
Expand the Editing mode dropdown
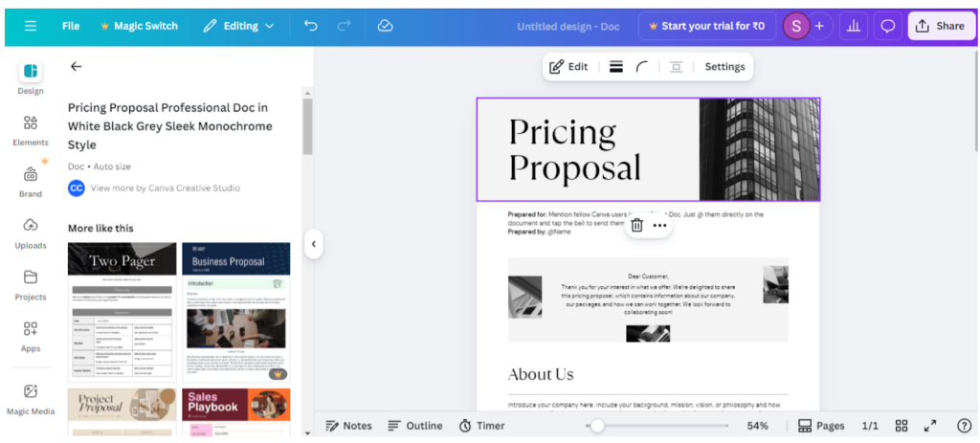point(238,26)
